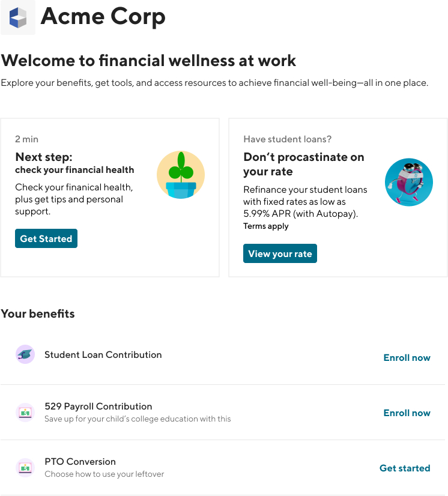448x496 pixels.
Task: Click the Get Started button
Action: (x=46, y=238)
